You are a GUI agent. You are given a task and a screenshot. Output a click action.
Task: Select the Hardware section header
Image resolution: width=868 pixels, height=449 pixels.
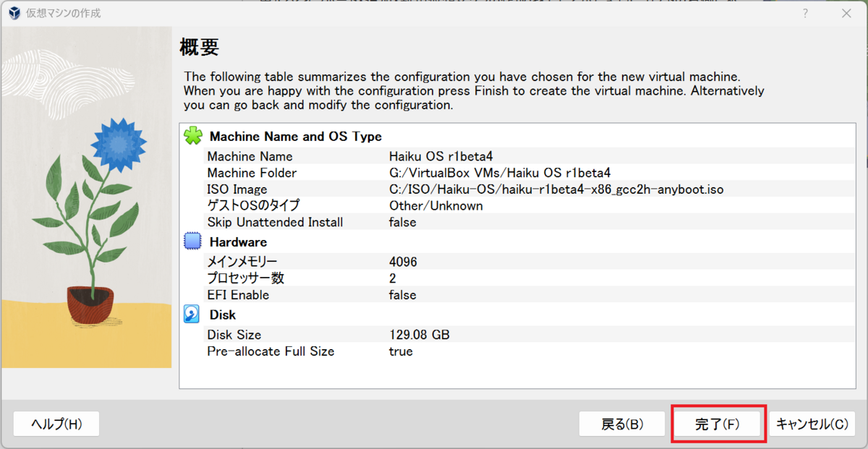tap(238, 242)
